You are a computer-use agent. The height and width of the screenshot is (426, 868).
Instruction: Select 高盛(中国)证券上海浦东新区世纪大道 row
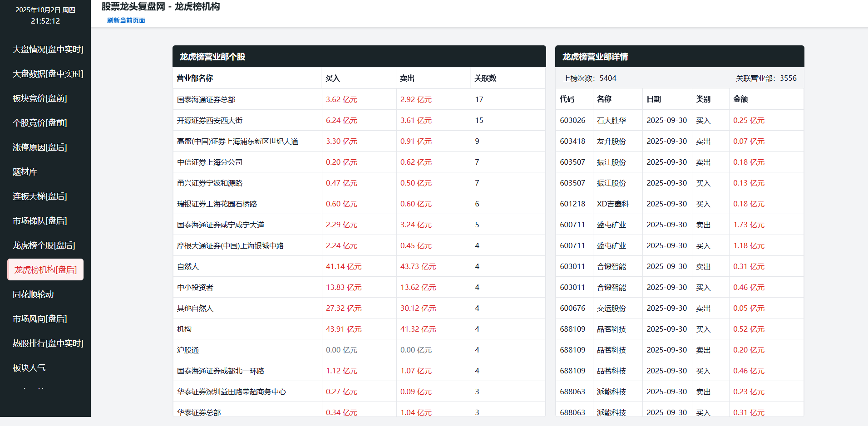[237, 141]
